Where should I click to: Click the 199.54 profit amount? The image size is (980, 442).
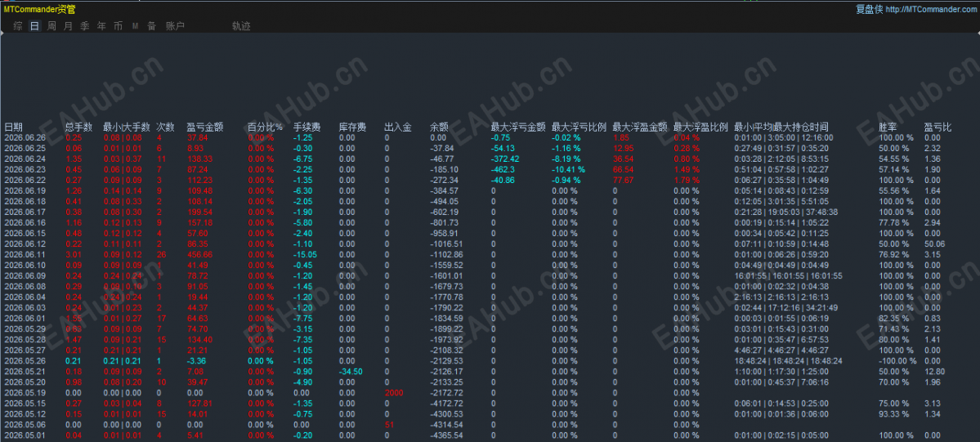coord(199,212)
